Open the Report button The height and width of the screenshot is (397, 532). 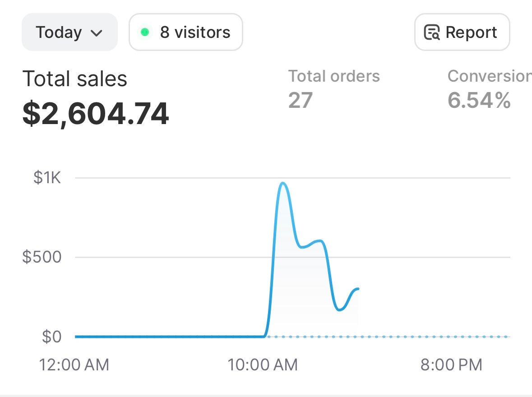462,32
